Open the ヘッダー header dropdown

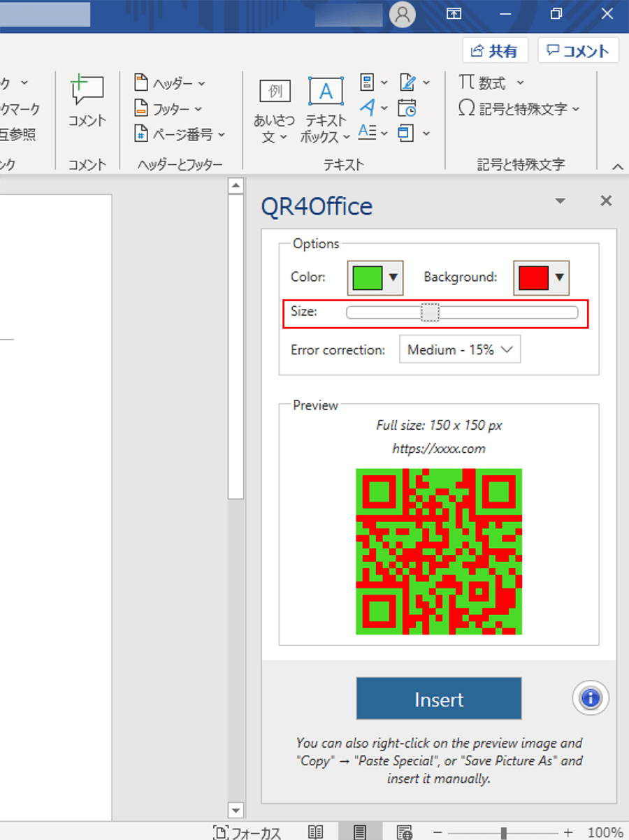(170, 83)
